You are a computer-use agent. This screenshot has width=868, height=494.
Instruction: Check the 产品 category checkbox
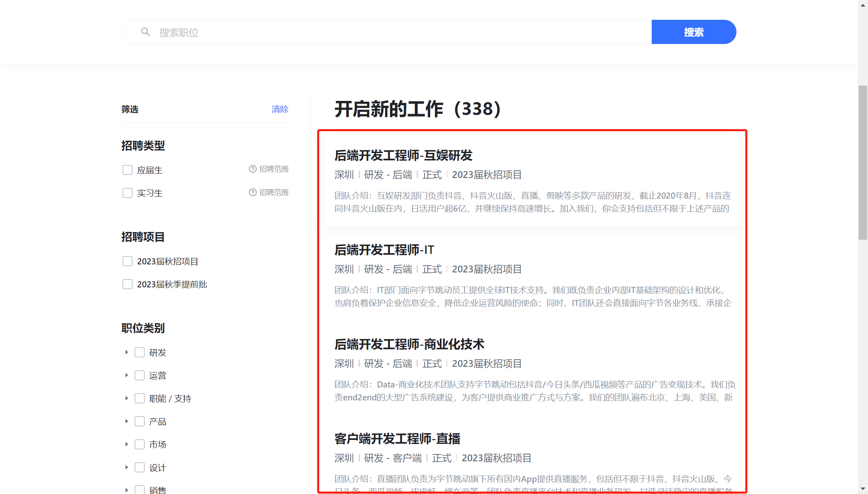(x=140, y=421)
